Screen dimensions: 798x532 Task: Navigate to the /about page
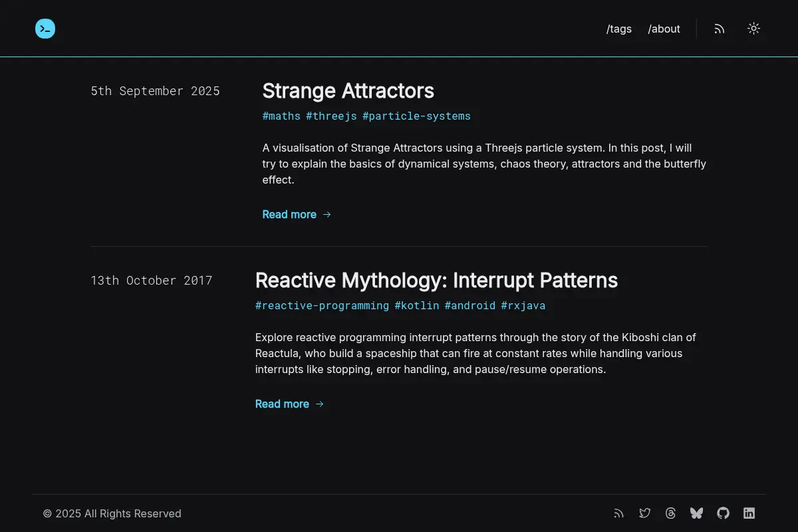pos(664,29)
